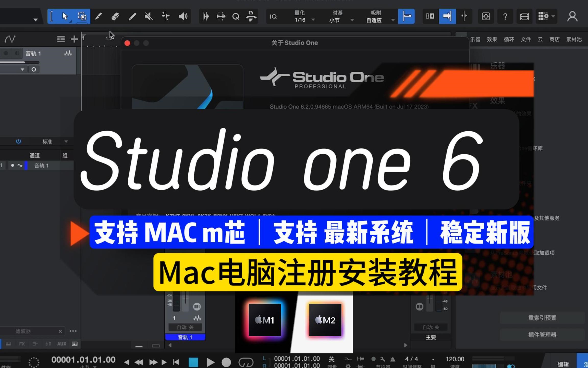Toggle cursor follows edit position icon
The height and width of the screenshot is (368, 588).
pos(464,16)
